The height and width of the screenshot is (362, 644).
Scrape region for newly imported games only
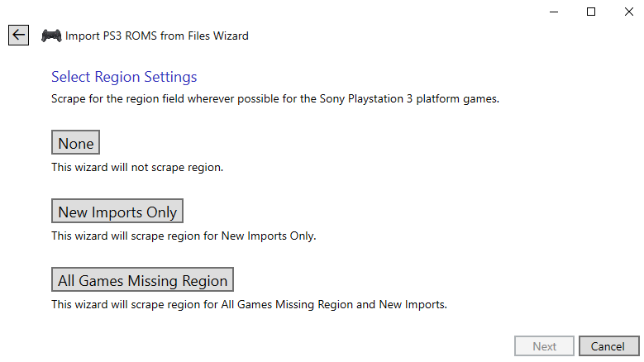click(117, 211)
